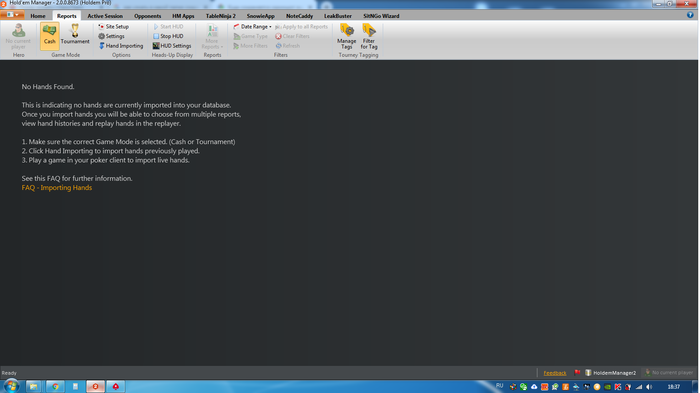Select the Cash game mode

50,36
